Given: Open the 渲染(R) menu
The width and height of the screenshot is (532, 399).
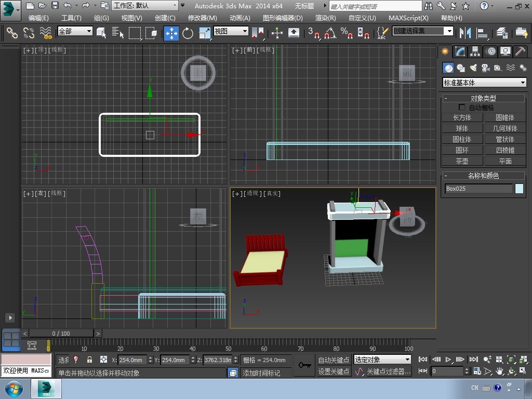Looking at the screenshot, I should (x=325, y=18).
